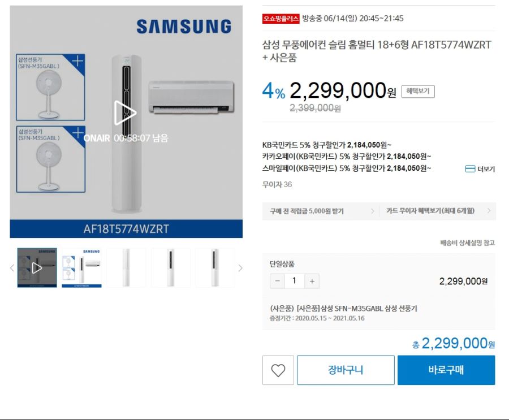Click the left arrow below the product image
Viewport: 509px width, 420px height.
pos(11,268)
